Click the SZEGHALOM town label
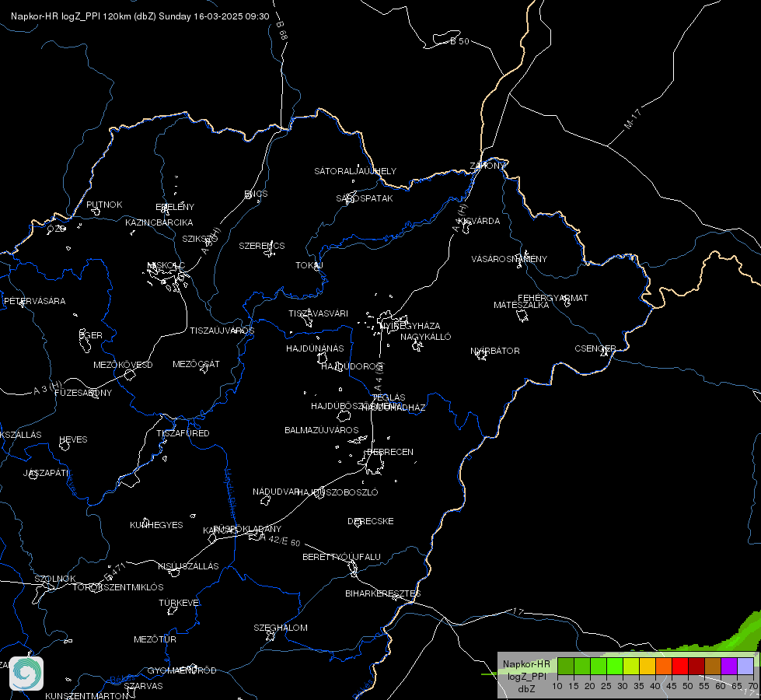Image resolution: width=761 pixels, height=700 pixels. point(281,628)
